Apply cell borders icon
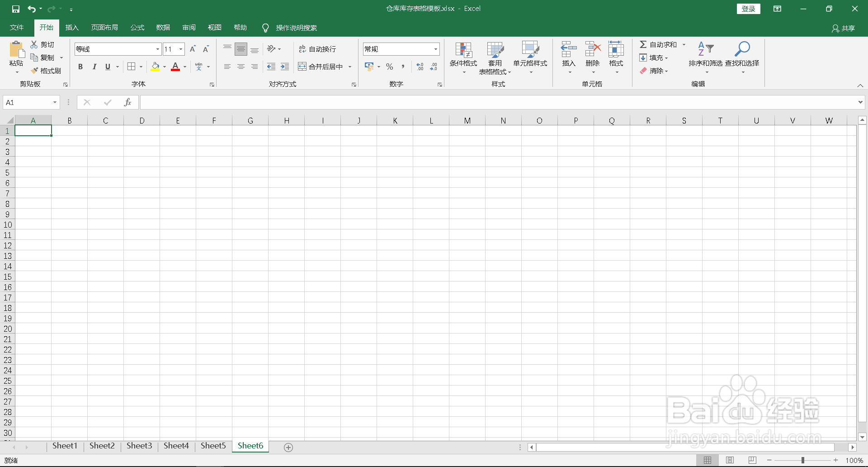Screen dimensions: 868x467 132,67
